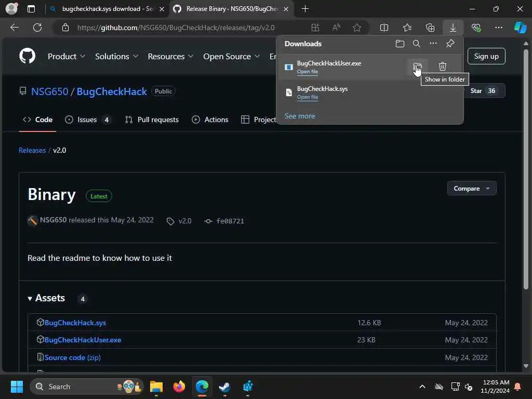Click the taskbar Search box
The width and height of the screenshot is (532, 399).
point(87,387)
